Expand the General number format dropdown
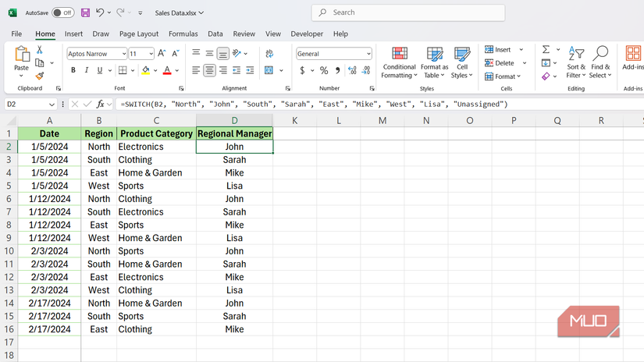The width and height of the screenshot is (644, 362). tap(368, 54)
